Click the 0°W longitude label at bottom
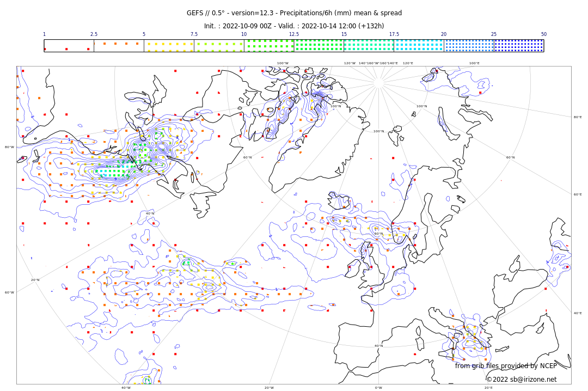Screen dimensions: 588x391 tap(378, 388)
